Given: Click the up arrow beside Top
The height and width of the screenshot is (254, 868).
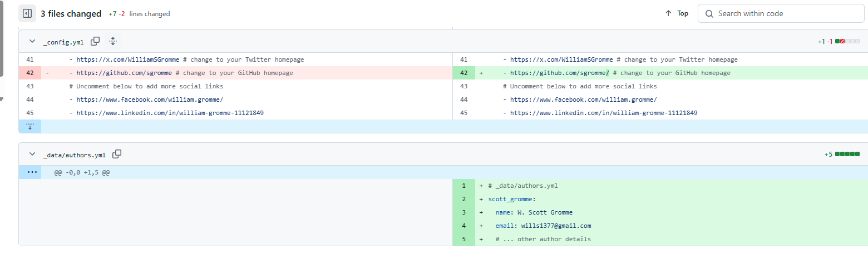Looking at the screenshot, I should tap(668, 14).
